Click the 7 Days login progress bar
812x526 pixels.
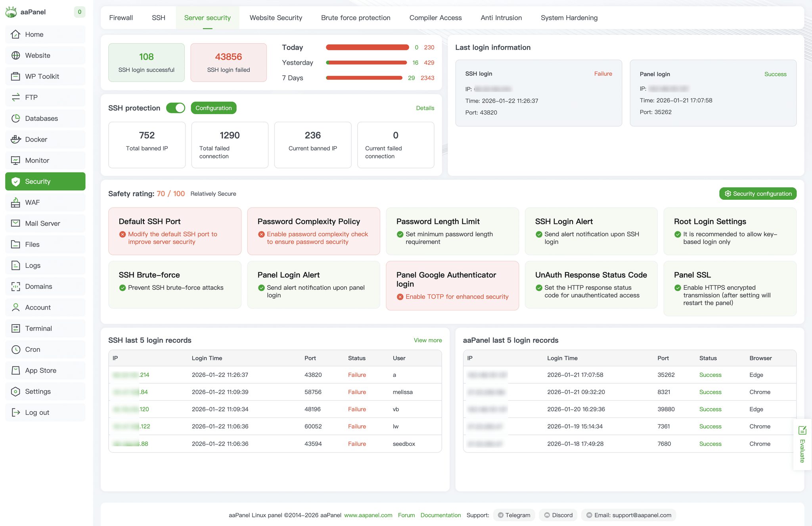click(364, 78)
